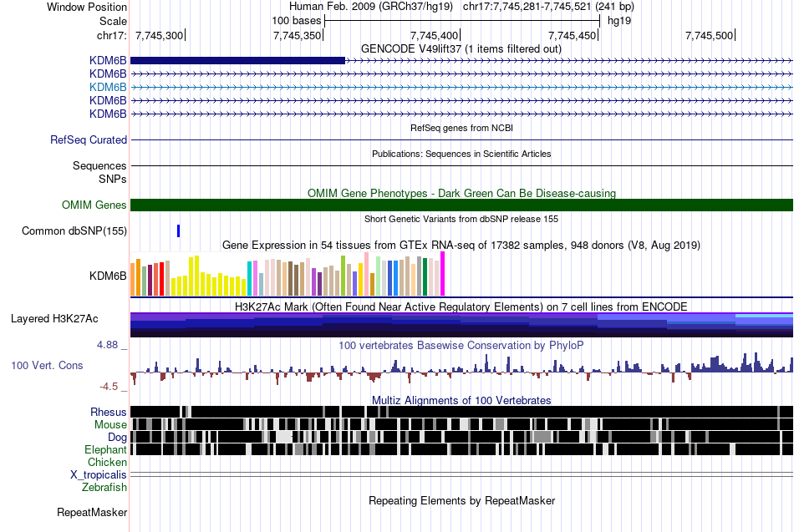This screenshot has width=794, height=532.
Task: Click the 7,745,500 coordinate tick
Action: tap(710, 35)
